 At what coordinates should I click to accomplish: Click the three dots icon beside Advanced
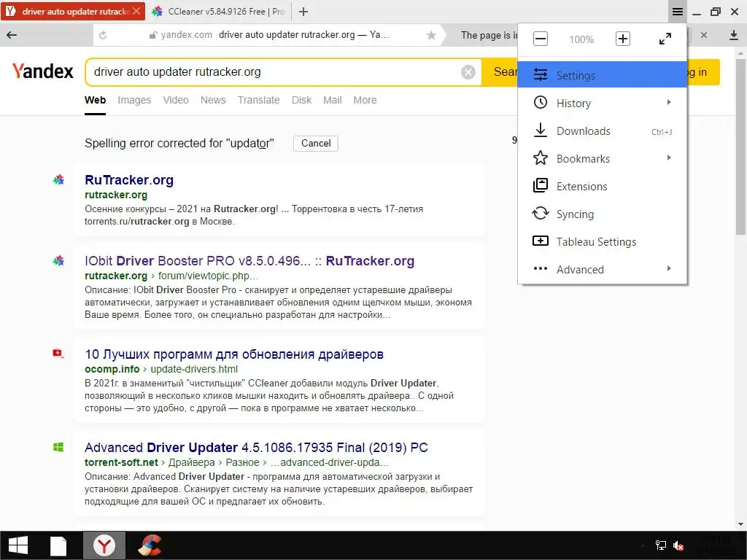click(x=541, y=268)
